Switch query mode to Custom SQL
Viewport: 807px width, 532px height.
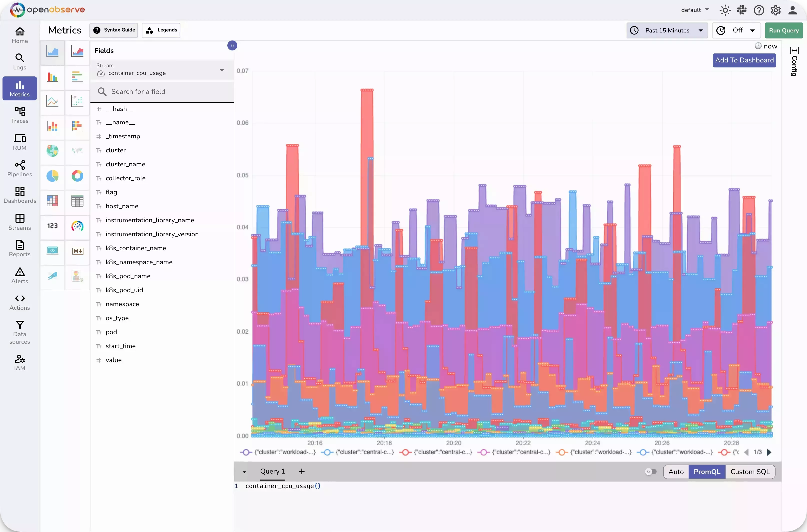tap(750, 472)
